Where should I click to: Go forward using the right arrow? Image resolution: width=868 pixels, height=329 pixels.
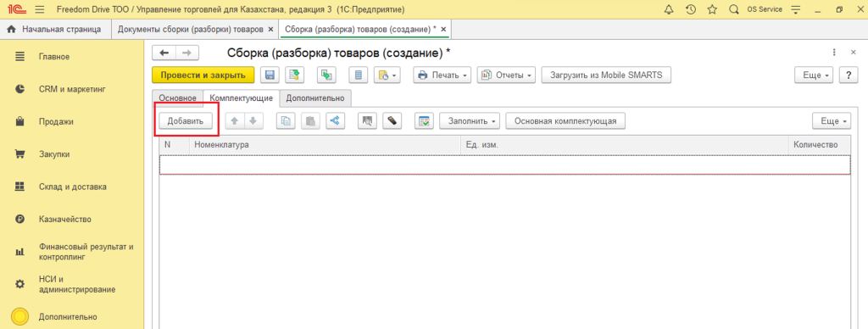(187, 53)
